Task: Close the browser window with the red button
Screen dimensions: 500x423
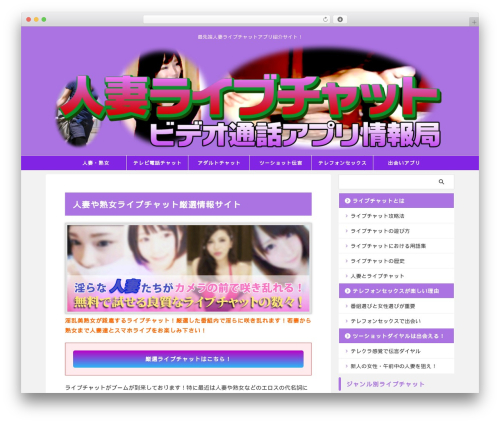Action: pyautogui.click(x=29, y=19)
